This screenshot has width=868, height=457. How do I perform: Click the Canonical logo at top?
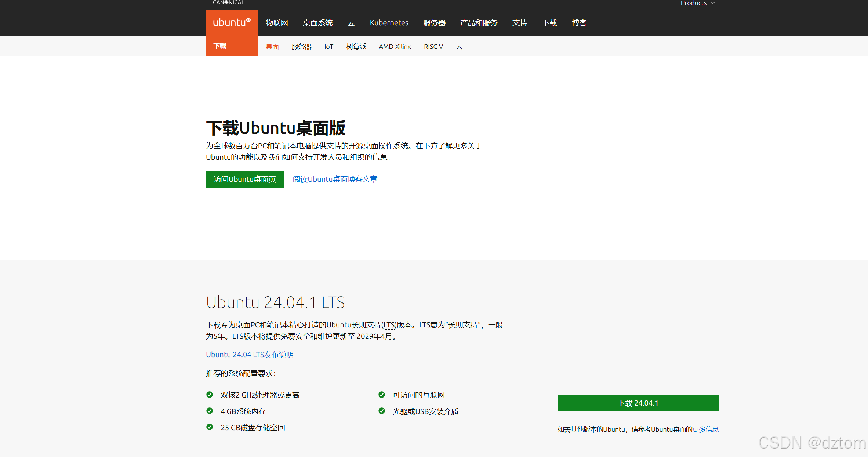(228, 3)
